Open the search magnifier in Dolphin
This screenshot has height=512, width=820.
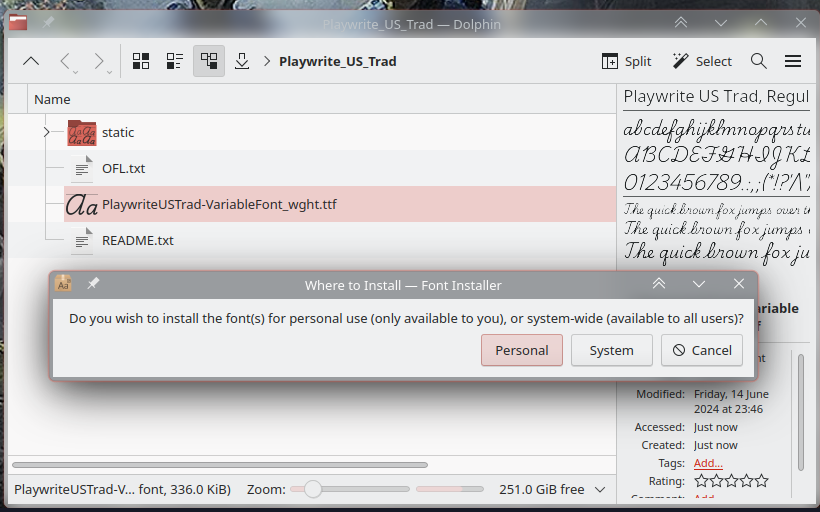759,61
